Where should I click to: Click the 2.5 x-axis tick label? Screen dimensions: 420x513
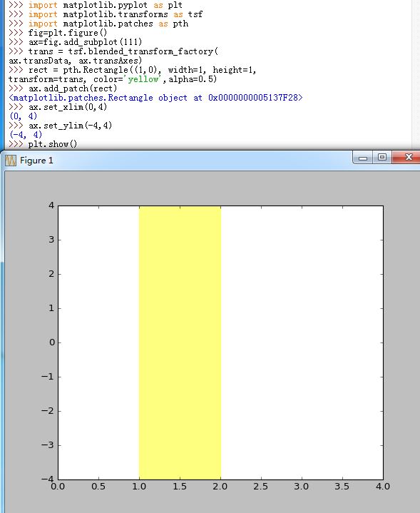[261, 487]
